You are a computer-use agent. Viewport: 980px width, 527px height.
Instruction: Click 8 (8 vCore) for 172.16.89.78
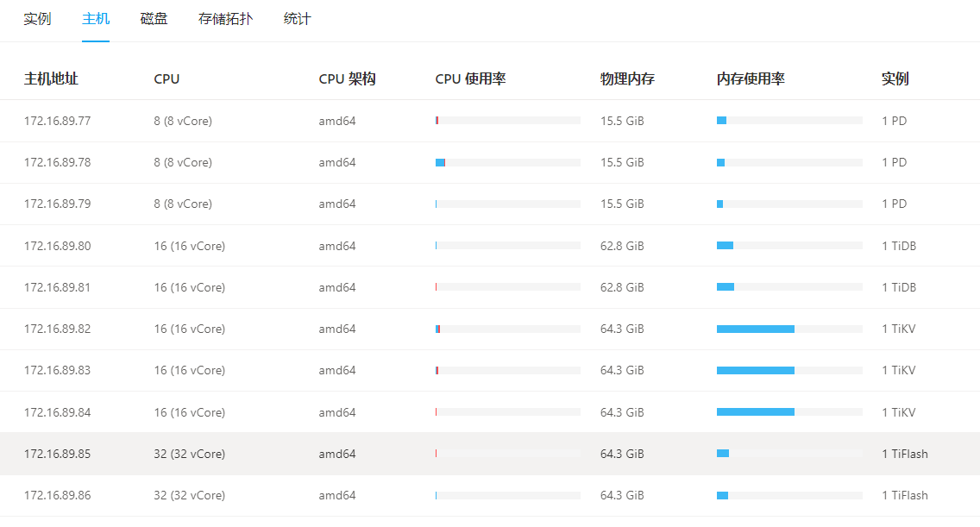[x=183, y=162]
